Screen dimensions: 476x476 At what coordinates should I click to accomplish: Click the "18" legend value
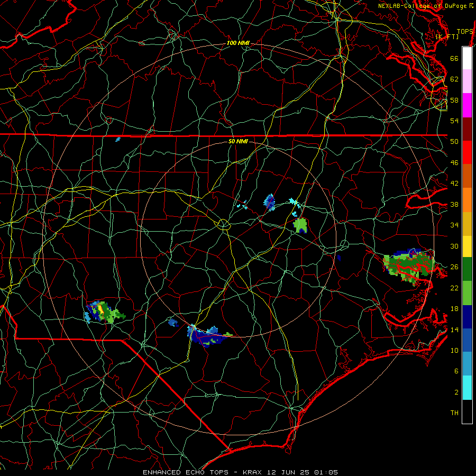[454, 309]
